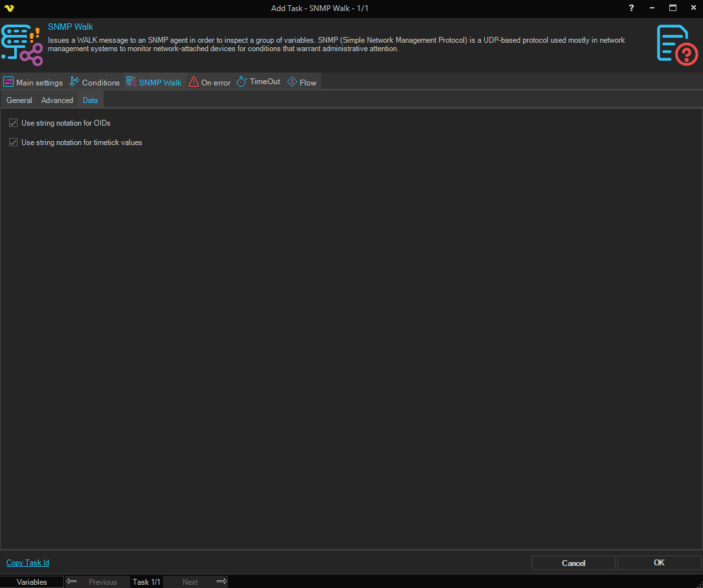This screenshot has width=703, height=588.
Task: Click the question mark help button in title bar
Action: pos(631,8)
